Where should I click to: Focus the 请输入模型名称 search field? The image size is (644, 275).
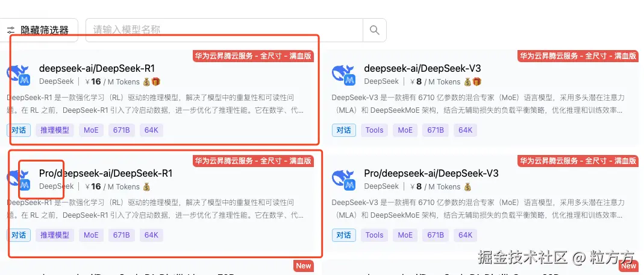[x=224, y=30]
